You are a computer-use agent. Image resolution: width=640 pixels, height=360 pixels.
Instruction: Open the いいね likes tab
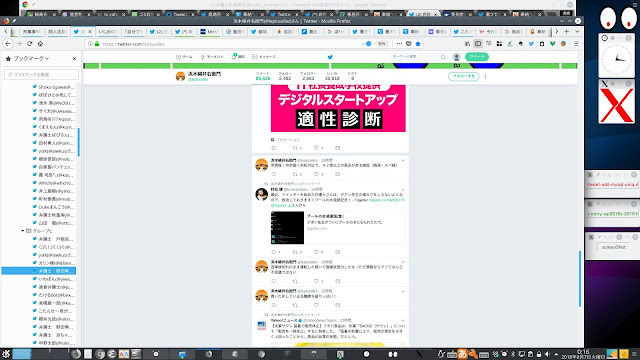coord(332,76)
